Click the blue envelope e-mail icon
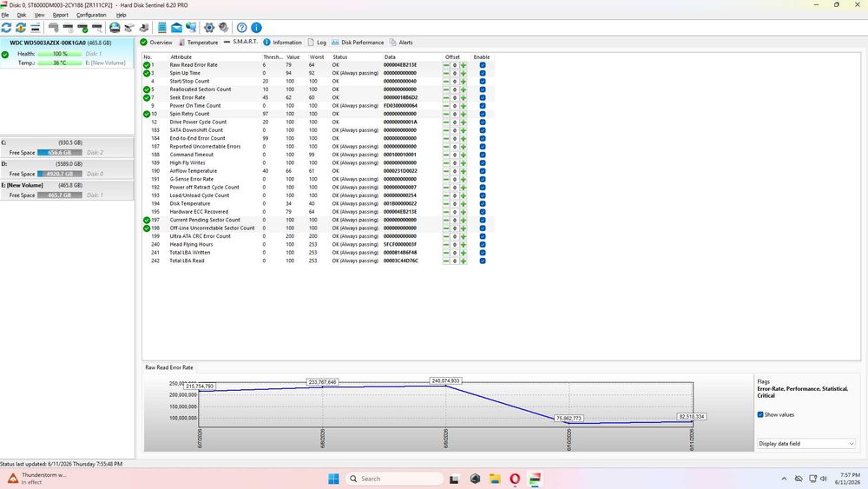The width and height of the screenshot is (868, 489). [x=176, y=27]
